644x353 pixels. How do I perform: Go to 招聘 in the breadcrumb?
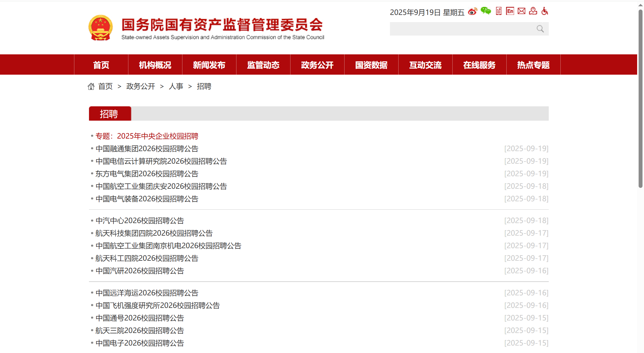(x=204, y=86)
